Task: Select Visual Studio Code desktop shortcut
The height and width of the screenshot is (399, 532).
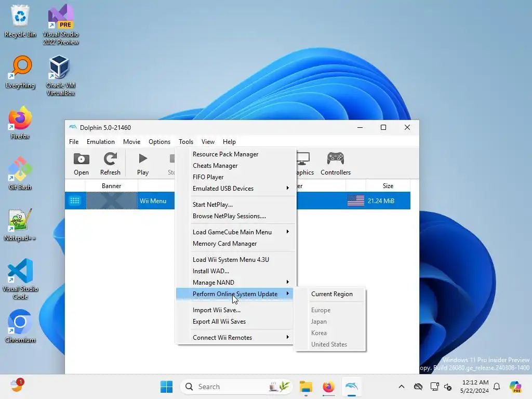Action: tap(20, 279)
